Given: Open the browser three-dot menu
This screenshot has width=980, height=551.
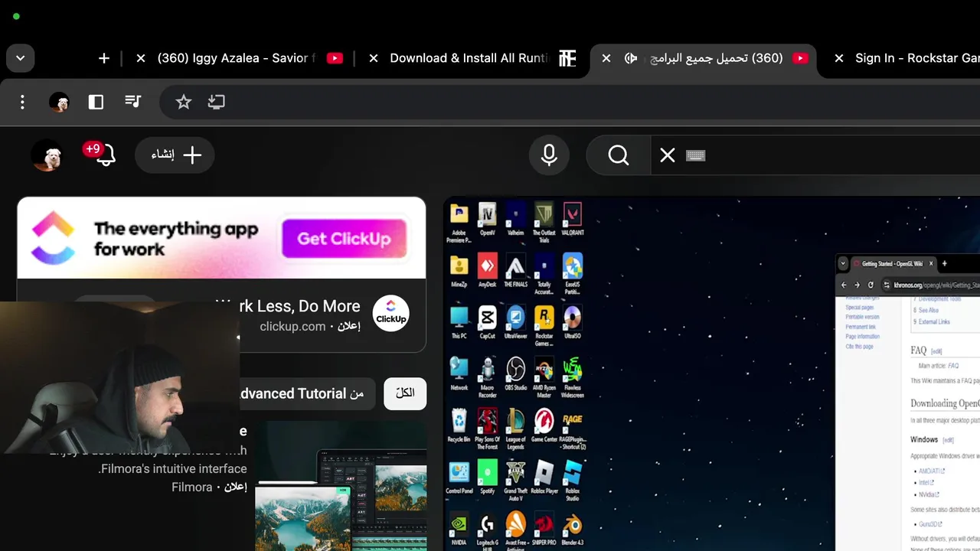Looking at the screenshot, I should click(x=22, y=102).
